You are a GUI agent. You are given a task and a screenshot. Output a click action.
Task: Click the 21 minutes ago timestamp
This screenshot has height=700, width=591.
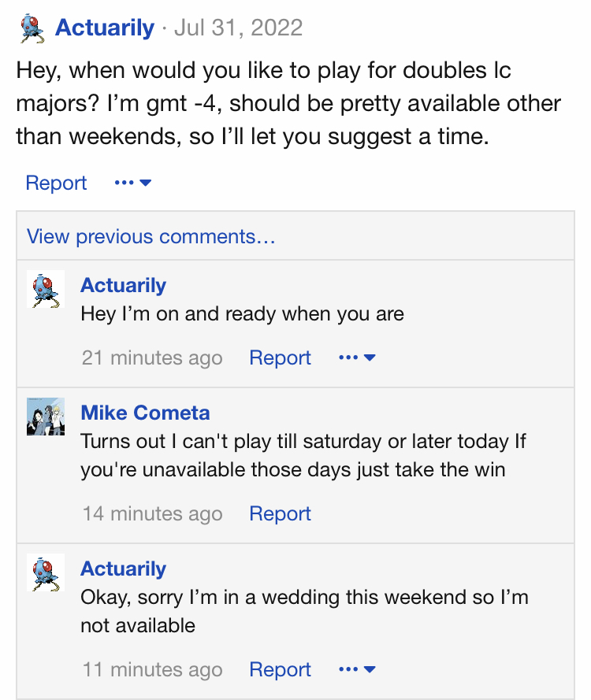(152, 357)
